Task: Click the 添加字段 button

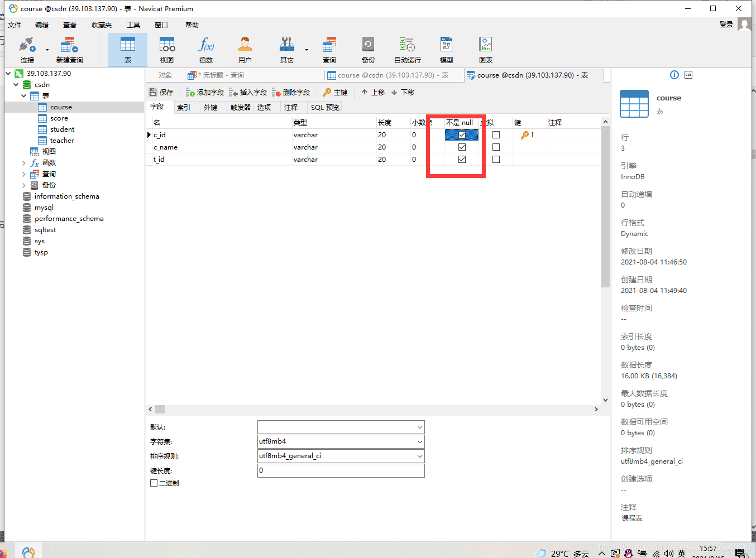Action: (x=205, y=93)
